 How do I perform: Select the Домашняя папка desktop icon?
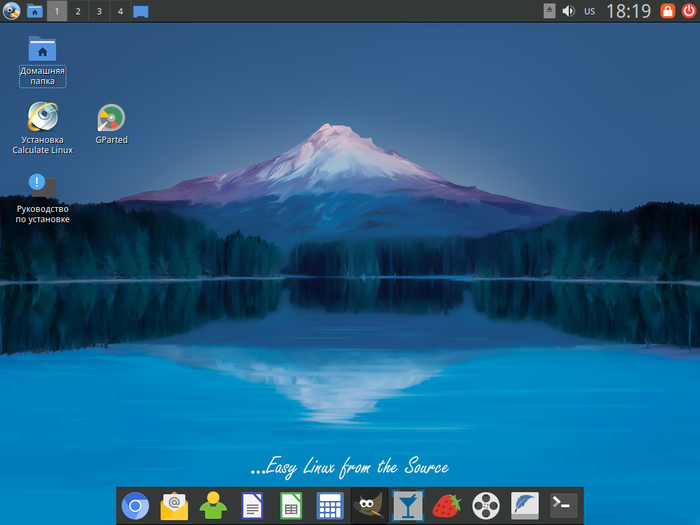coord(42,62)
